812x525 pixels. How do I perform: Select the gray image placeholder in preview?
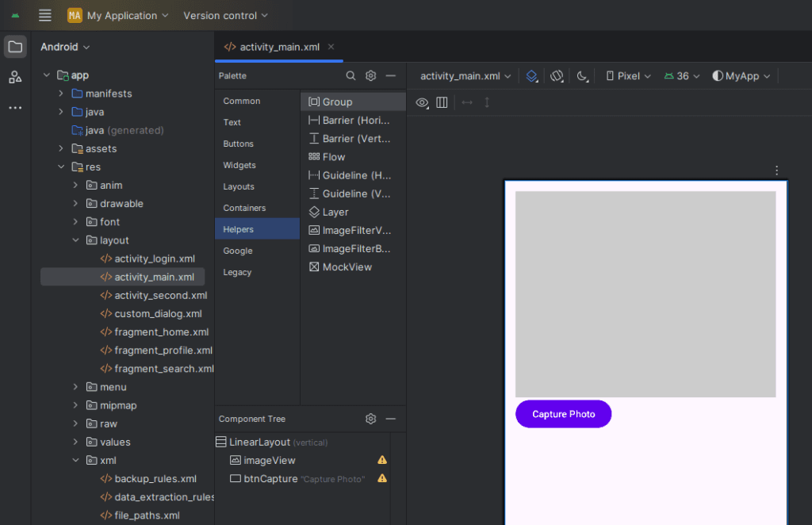(645, 294)
